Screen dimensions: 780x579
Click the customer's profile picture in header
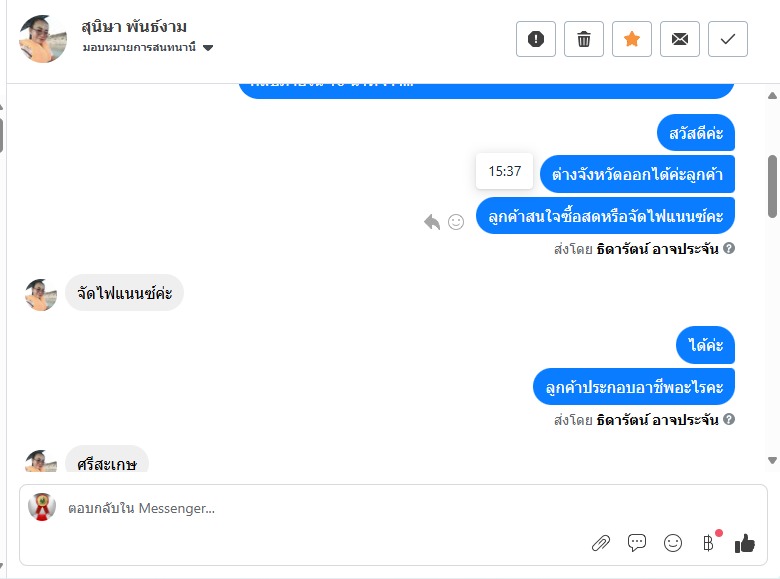[43, 39]
